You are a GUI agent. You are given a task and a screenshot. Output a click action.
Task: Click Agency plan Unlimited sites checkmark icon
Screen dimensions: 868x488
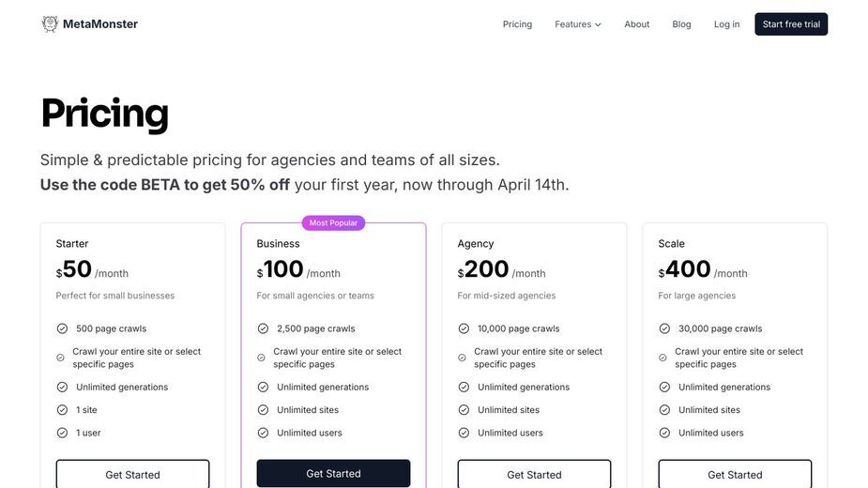click(x=464, y=410)
